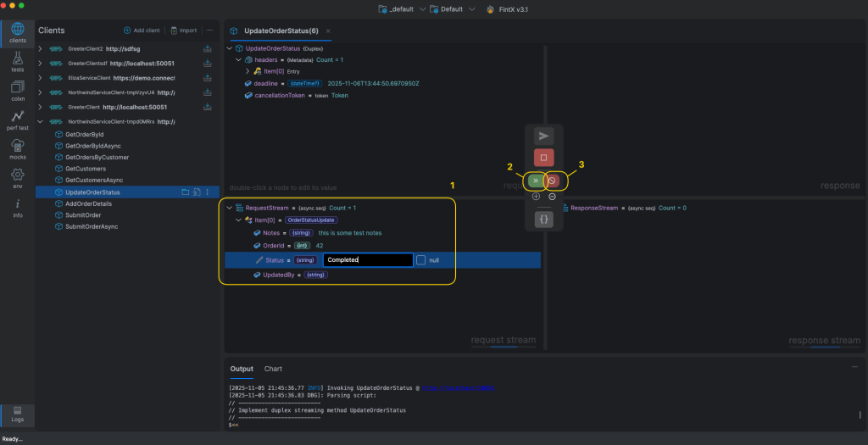Switch to the Chart tab
Screen dimensions: 868x445
tap(273, 369)
